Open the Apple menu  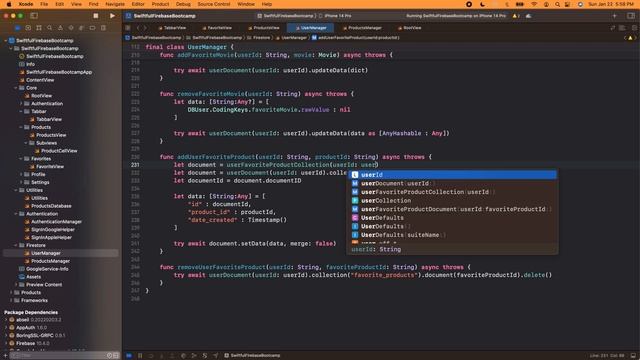click(x=9, y=4)
